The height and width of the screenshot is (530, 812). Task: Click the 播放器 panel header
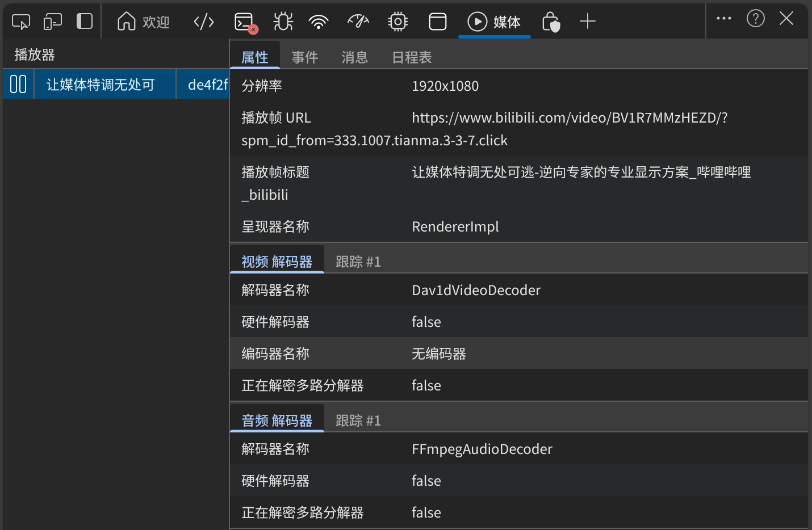[x=35, y=54]
